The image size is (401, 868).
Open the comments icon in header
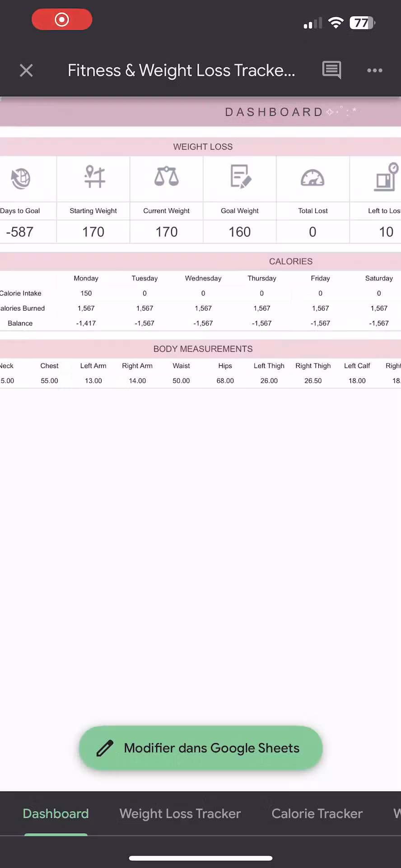tap(331, 70)
